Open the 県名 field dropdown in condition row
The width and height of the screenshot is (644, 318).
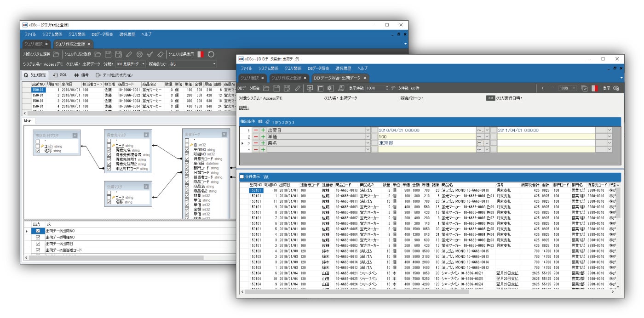pos(368,143)
